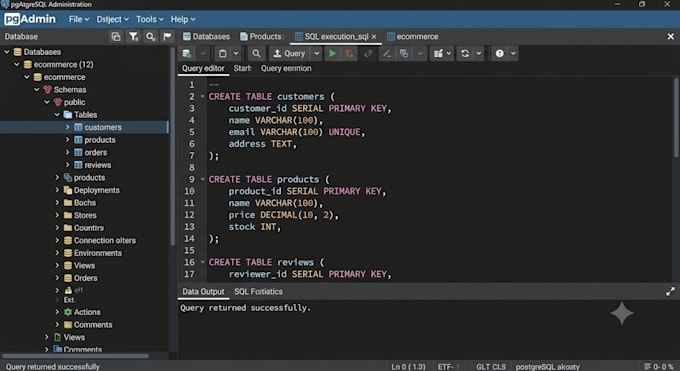Image resolution: width=680 pixels, height=371 pixels.
Task: Click the filter funnel icon in Database panel header
Action: pyautogui.click(x=133, y=36)
